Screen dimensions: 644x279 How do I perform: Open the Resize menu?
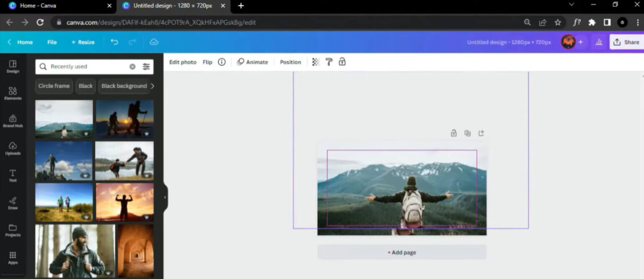(x=83, y=42)
